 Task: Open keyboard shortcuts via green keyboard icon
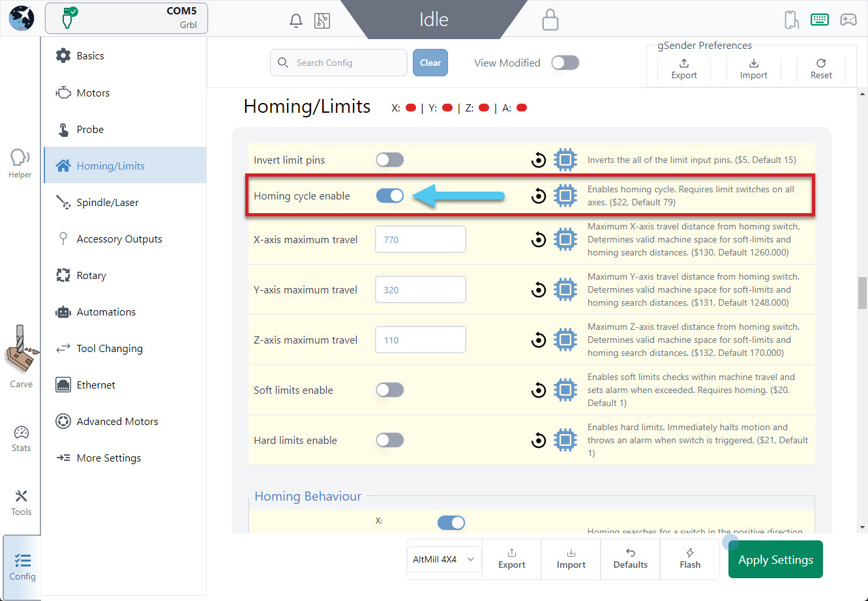tap(819, 20)
